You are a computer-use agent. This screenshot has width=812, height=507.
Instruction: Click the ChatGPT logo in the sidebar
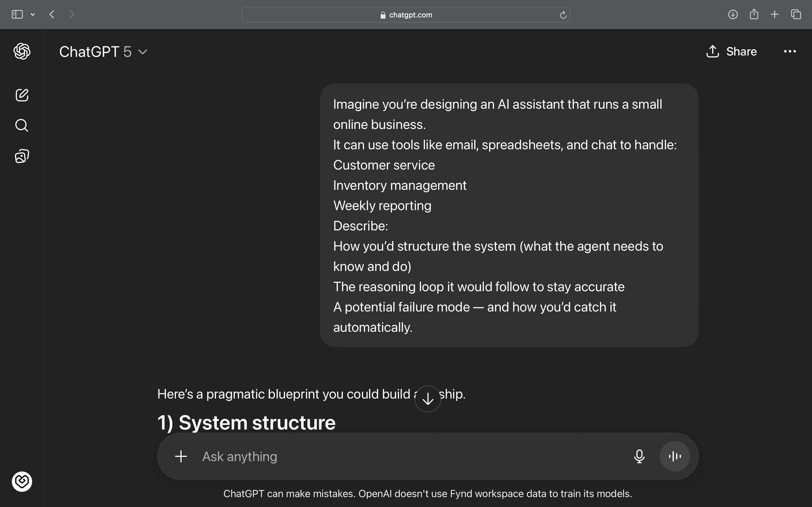pos(22,51)
